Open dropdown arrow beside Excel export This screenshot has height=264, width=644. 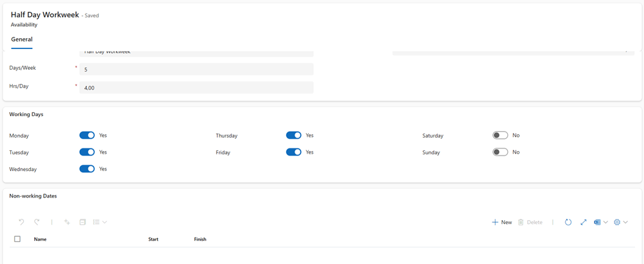606,222
